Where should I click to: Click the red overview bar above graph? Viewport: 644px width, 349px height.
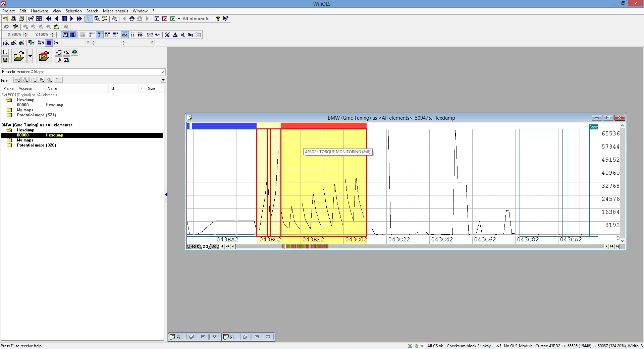point(323,126)
